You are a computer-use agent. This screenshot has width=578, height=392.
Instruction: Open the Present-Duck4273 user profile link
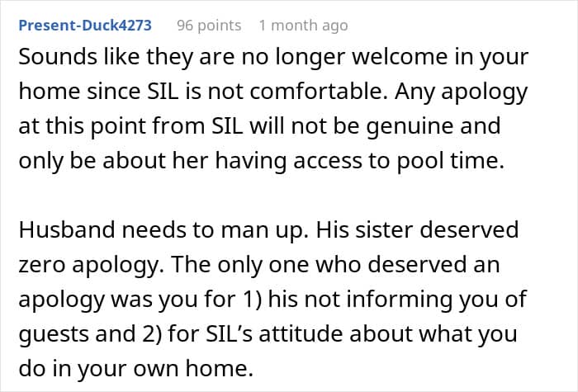coord(85,26)
